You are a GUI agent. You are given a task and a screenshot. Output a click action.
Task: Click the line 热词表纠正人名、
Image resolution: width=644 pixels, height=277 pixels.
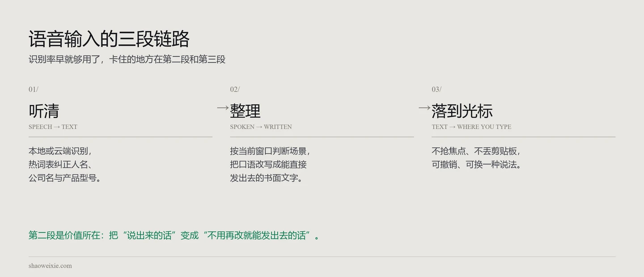tap(60, 164)
